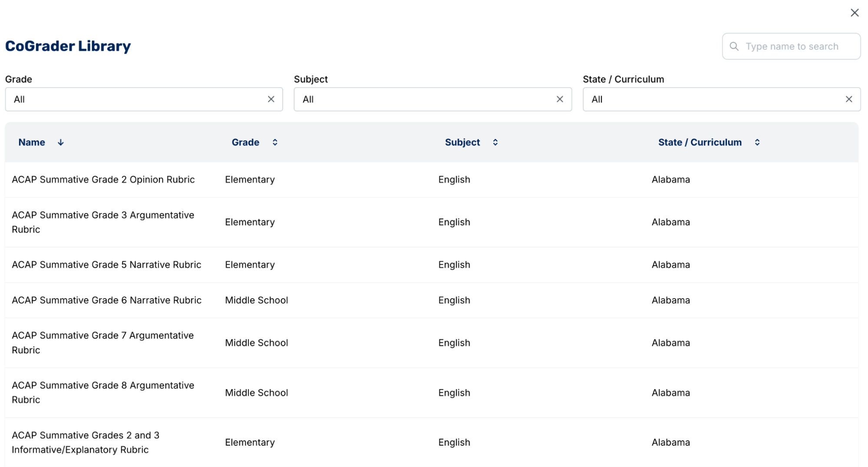Click the Subject column sort icon

tap(495, 142)
